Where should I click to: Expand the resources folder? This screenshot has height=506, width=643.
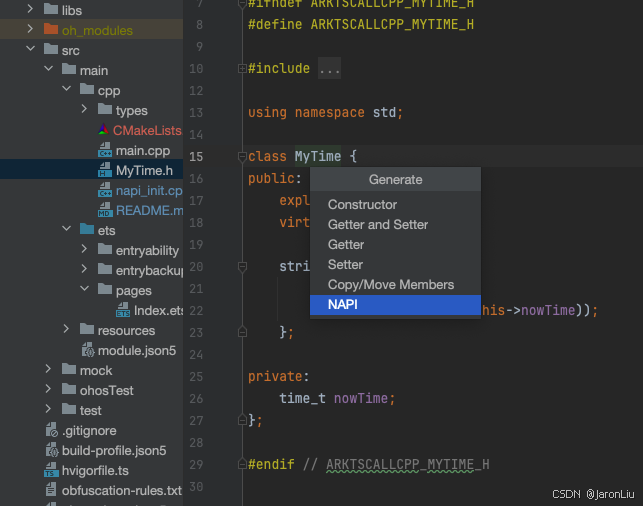66,329
